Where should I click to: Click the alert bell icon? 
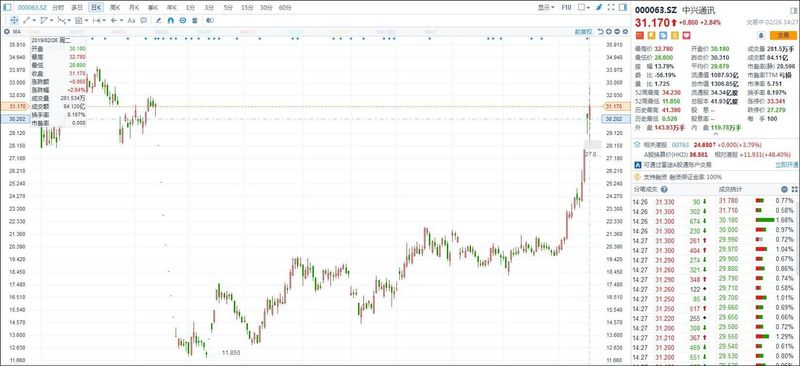pos(761,35)
